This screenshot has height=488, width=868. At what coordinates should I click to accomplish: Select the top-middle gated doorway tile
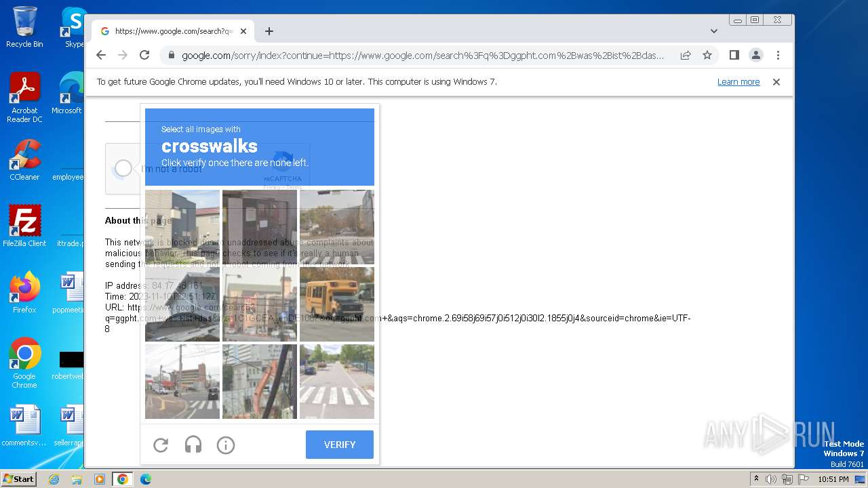point(260,227)
